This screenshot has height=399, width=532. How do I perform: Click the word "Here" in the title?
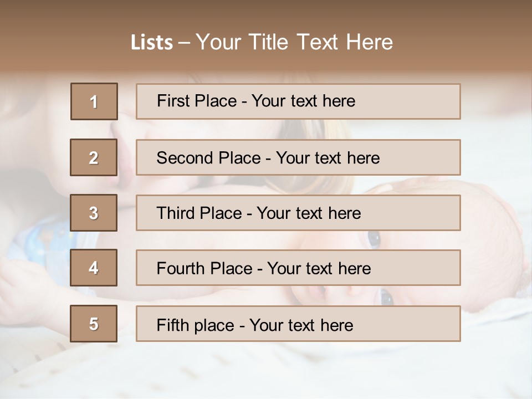click(369, 43)
